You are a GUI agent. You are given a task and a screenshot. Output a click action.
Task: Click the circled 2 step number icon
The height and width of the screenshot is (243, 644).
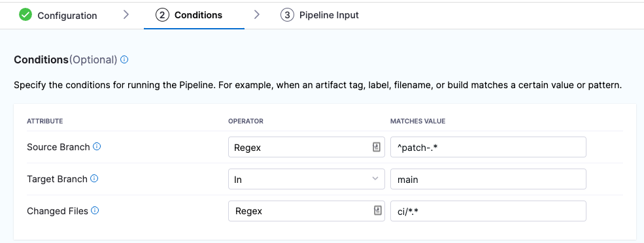[x=162, y=15]
